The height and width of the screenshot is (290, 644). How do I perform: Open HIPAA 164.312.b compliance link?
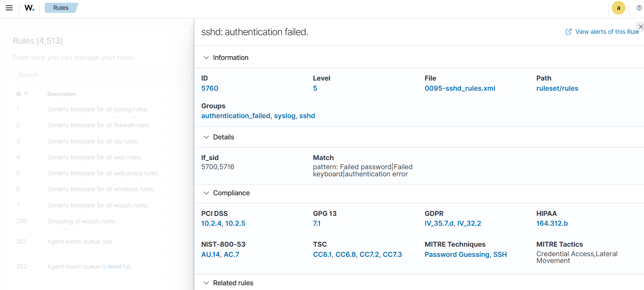click(x=552, y=223)
